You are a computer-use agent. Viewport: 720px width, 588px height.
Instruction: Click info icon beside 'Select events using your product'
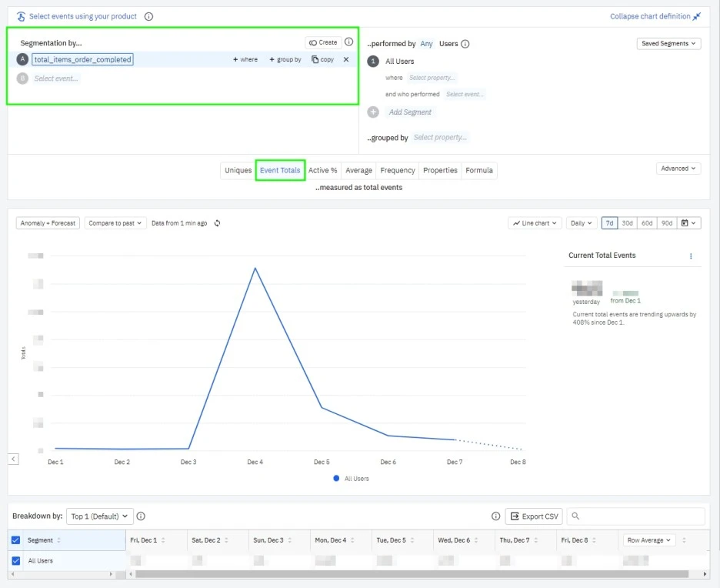148,16
